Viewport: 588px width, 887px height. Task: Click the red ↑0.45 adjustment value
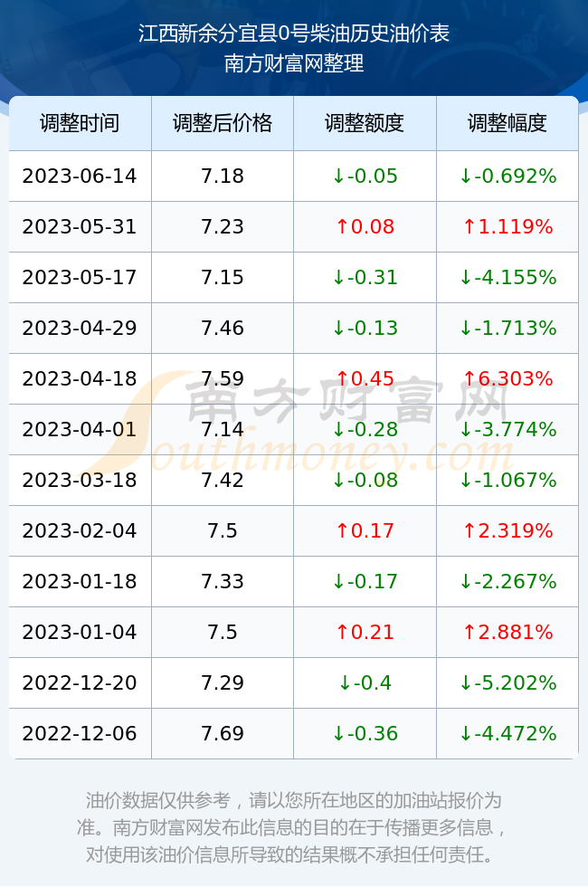click(x=365, y=378)
